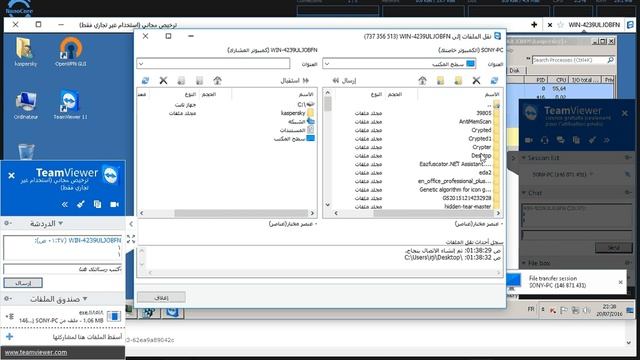
Task: Open the OpenVPN GUI desktop icon
Action: tap(71, 52)
